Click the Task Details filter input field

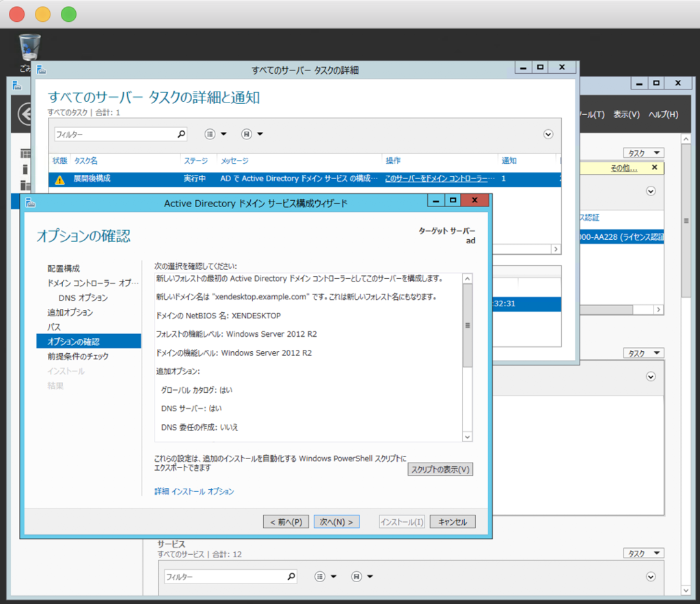pyautogui.click(x=115, y=135)
